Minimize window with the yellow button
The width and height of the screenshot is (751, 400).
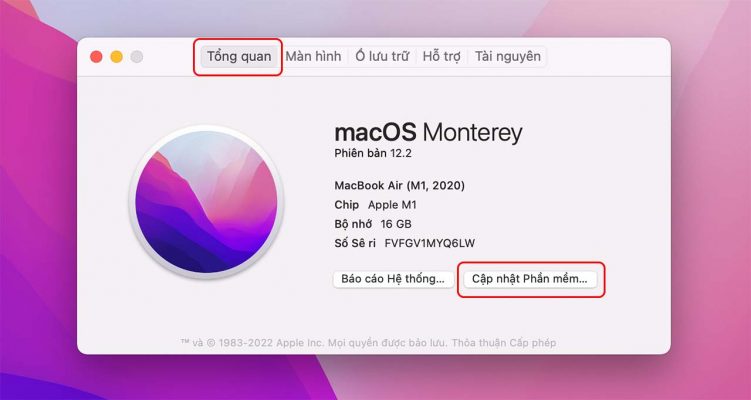pyautogui.click(x=116, y=57)
